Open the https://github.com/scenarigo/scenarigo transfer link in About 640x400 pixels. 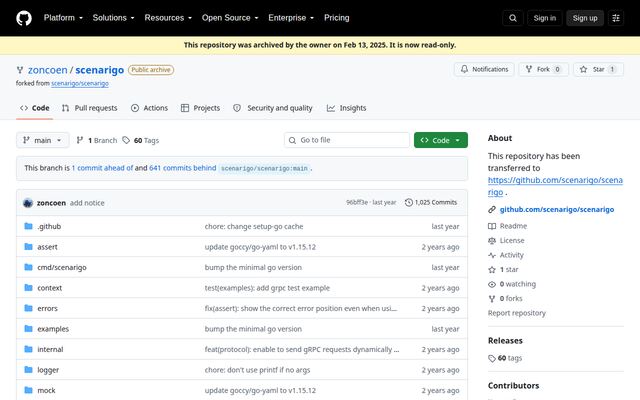pos(555,186)
